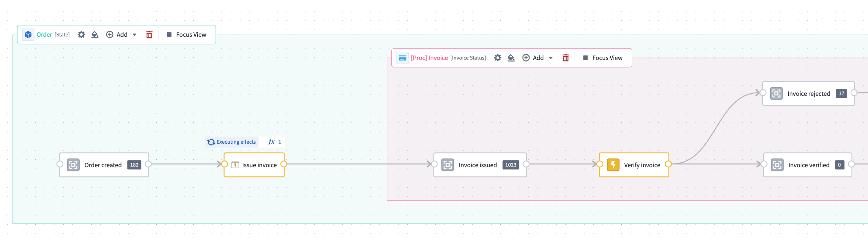Select the Issue invoice action node
This screenshot has height=246, width=868.
pos(254,165)
